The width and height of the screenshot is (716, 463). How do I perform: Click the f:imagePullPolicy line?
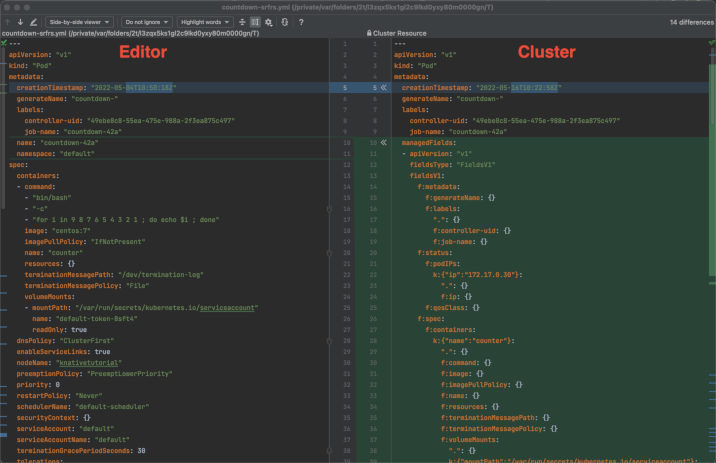point(482,385)
